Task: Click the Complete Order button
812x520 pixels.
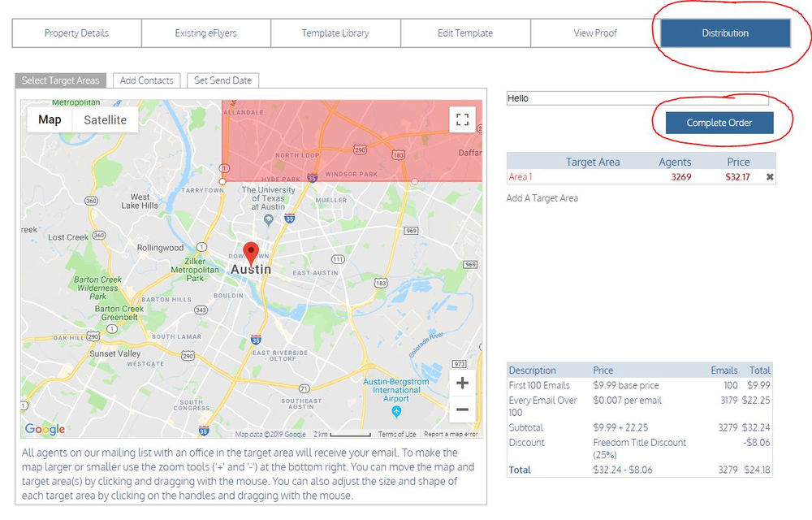Action: click(719, 123)
